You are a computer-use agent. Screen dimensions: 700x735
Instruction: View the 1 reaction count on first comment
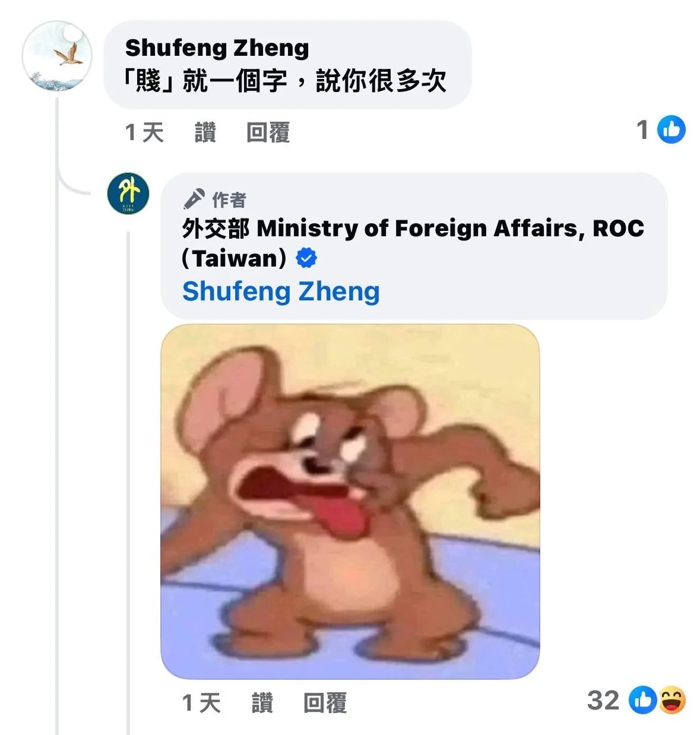point(642,130)
